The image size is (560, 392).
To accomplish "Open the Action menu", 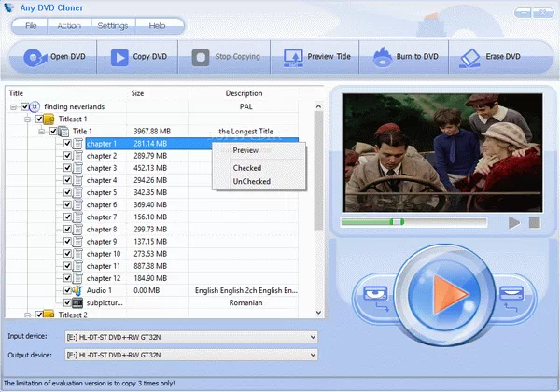I will (x=68, y=25).
